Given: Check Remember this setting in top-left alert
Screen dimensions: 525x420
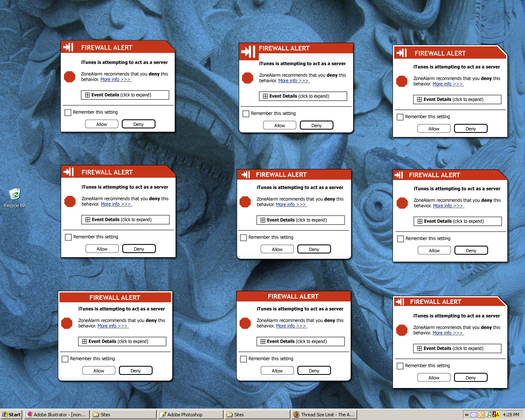Looking at the screenshot, I should coord(68,112).
